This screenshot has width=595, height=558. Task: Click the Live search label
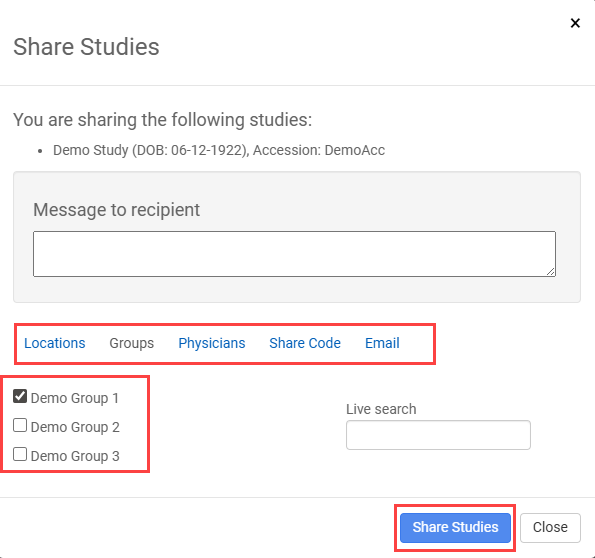tap(381, 409)
